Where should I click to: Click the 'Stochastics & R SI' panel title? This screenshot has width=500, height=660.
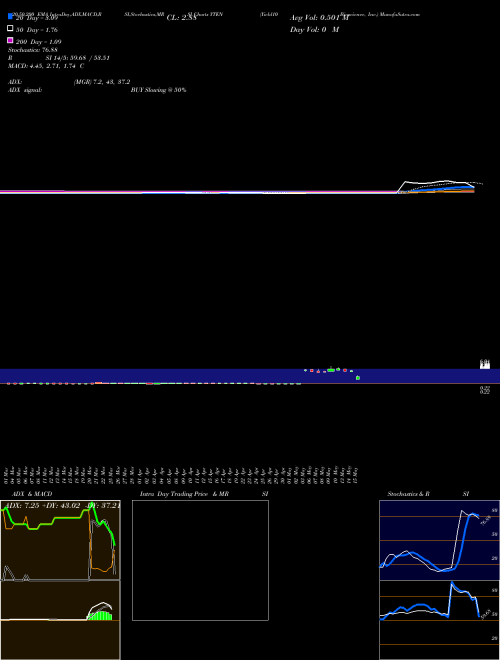(x=428, y=494)
